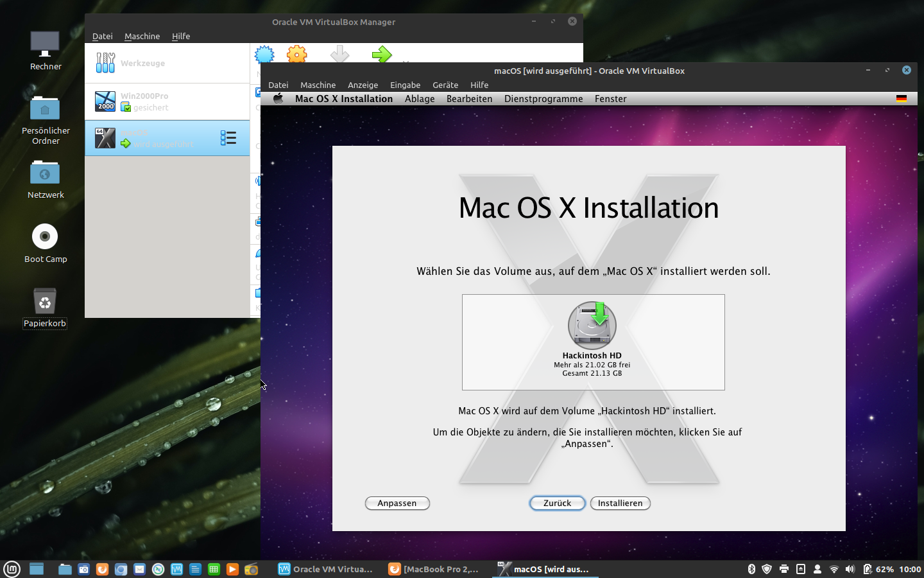Open the Ablage menu in guest
924x578 pixels.
[x=420, y=99]
